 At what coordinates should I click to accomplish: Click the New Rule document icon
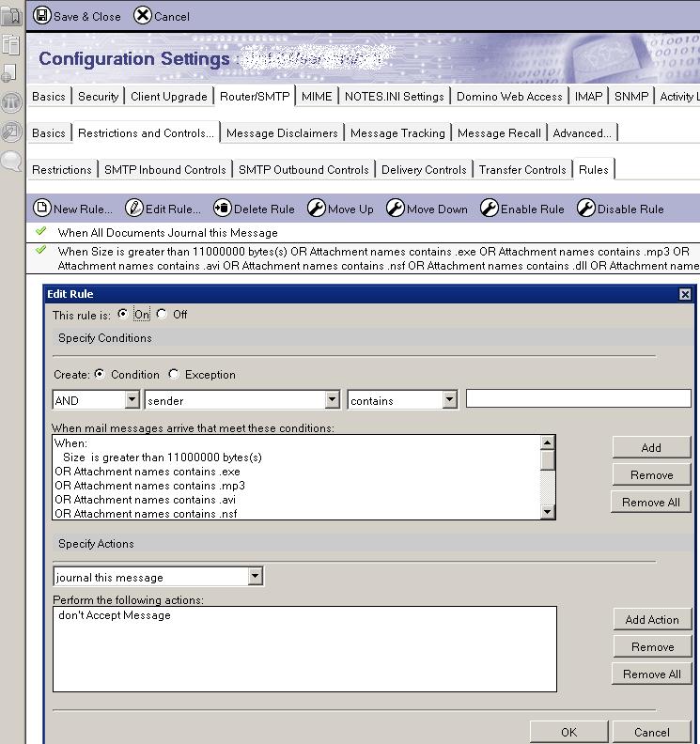click(x=41, y=208)
